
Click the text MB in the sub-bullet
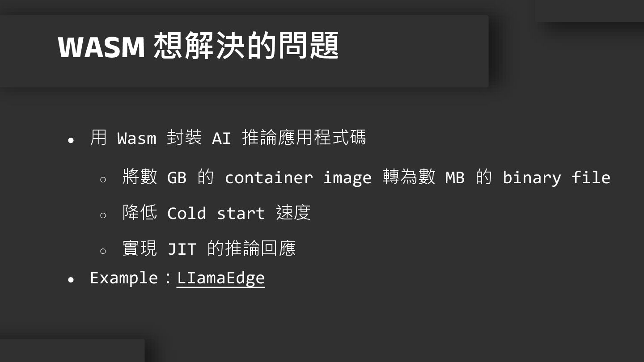point(455,178)
